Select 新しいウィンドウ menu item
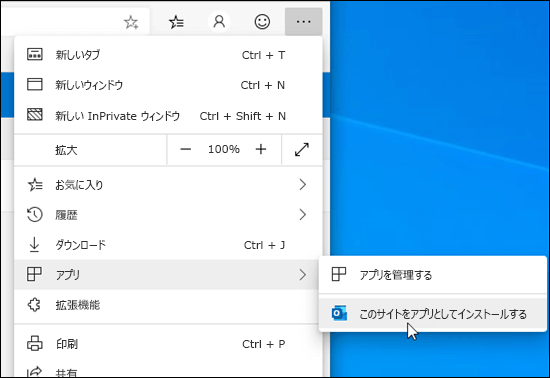550x378 pixels. 168,85
